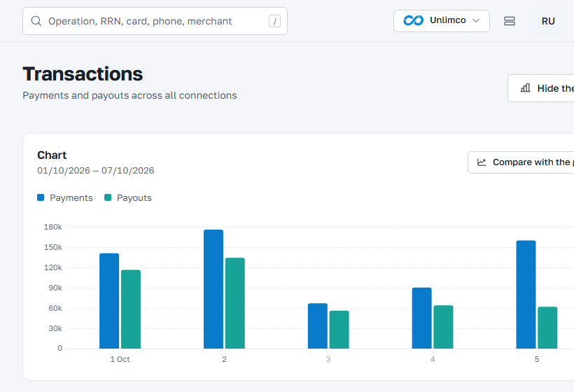Switch language with the RU button
The height and width of the screenshot is (392, 574).
(x=548, y=21)
